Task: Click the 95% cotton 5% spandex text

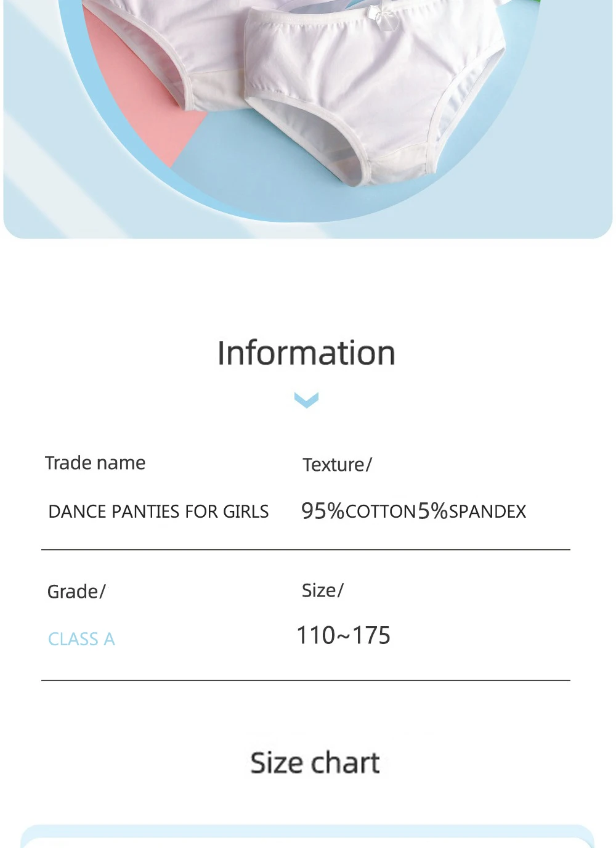Action: (413, 511)
